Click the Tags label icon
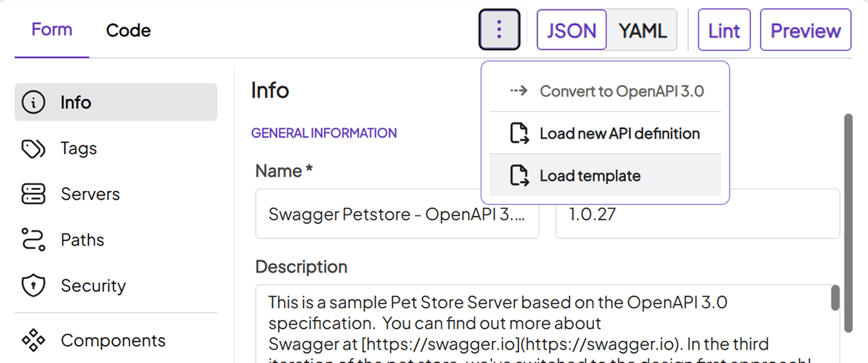The width and height of the screenshot is (868, 363). (33, 149)
